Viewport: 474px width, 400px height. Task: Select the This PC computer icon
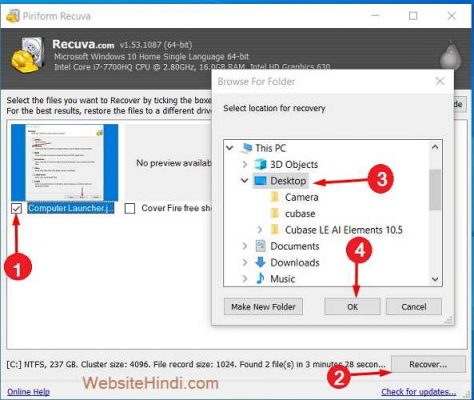click(x=246, y=148)
